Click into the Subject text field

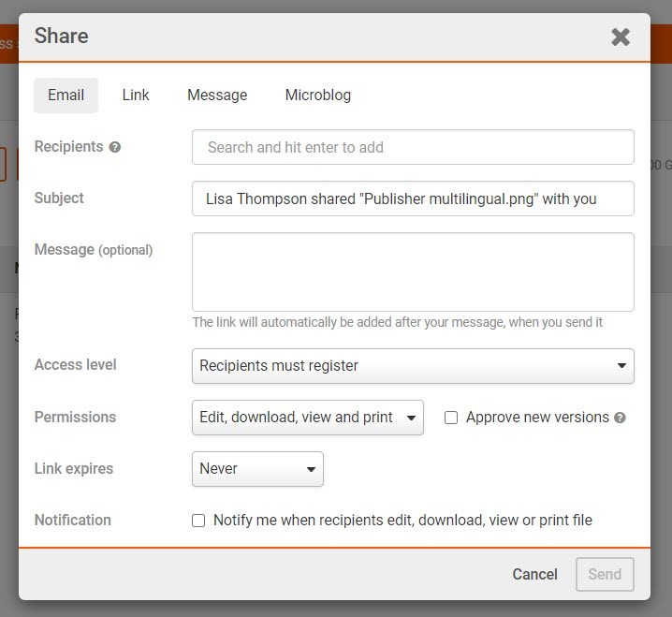click(x=413, y=198)
